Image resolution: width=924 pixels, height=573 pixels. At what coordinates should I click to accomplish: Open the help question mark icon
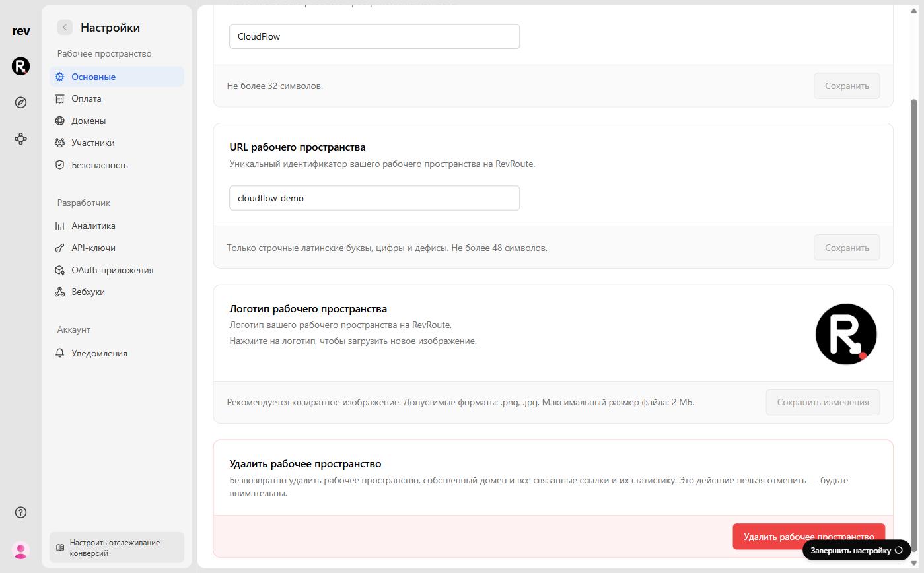coord(21,512)
